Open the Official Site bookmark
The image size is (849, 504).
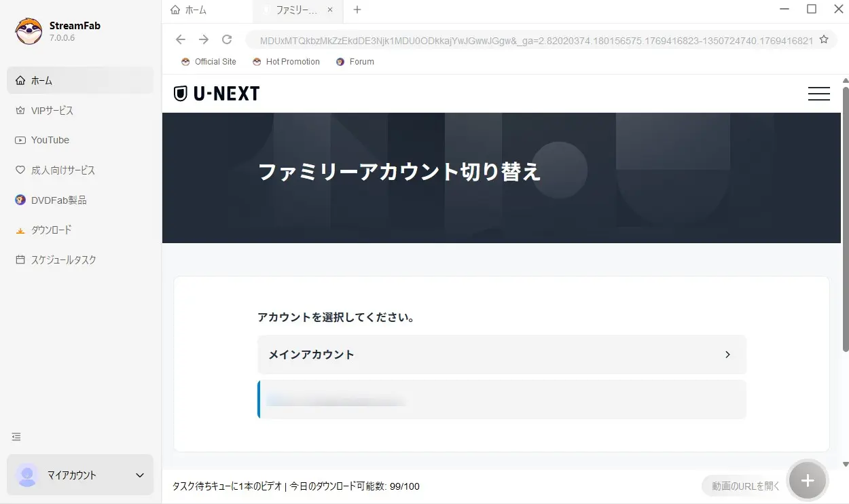[x=209, y=62]
